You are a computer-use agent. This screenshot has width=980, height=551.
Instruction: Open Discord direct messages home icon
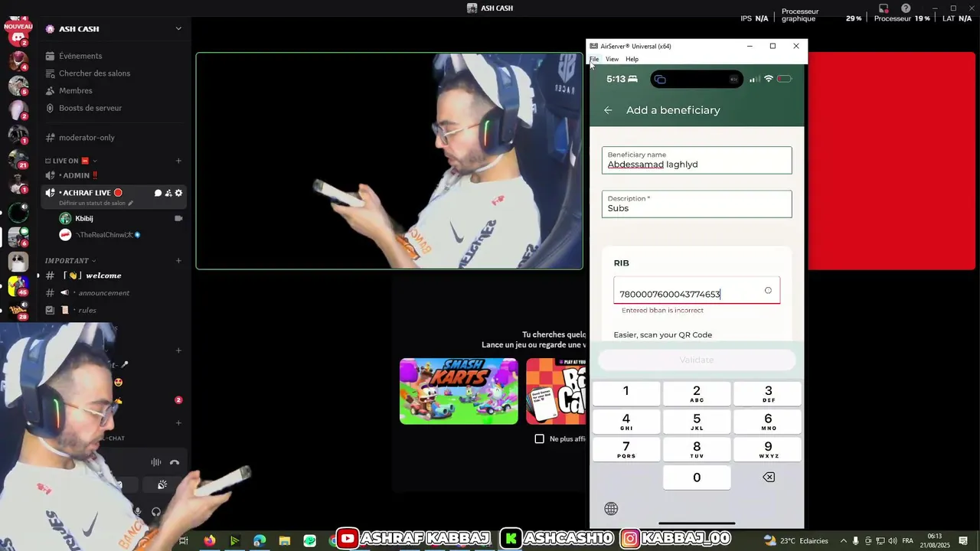click(18, 36)
